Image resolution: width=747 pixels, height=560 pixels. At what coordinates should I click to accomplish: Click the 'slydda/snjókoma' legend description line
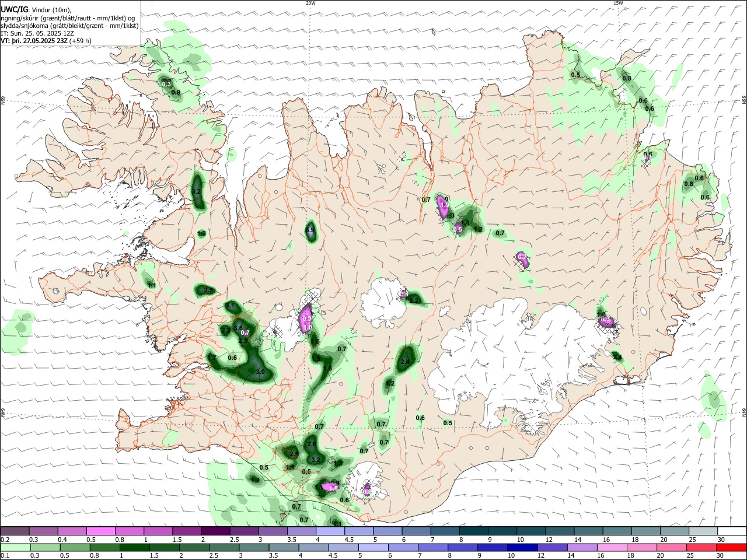point(69,26)
